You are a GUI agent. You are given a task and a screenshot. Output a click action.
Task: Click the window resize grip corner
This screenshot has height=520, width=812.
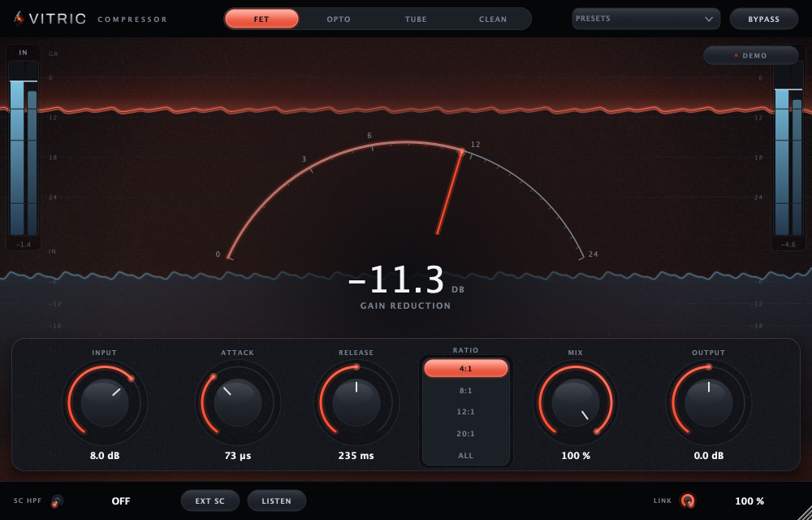(805, 513)
